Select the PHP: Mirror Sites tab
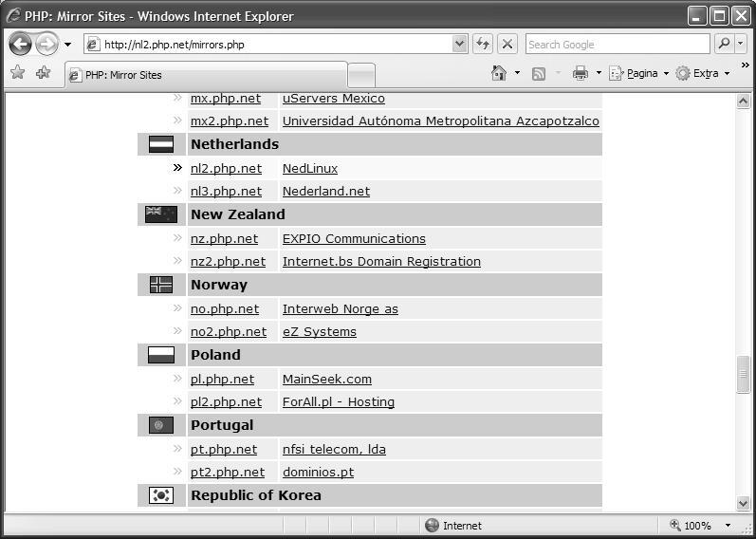The width and height of the screenshot is (756, 539). (206, 75)
